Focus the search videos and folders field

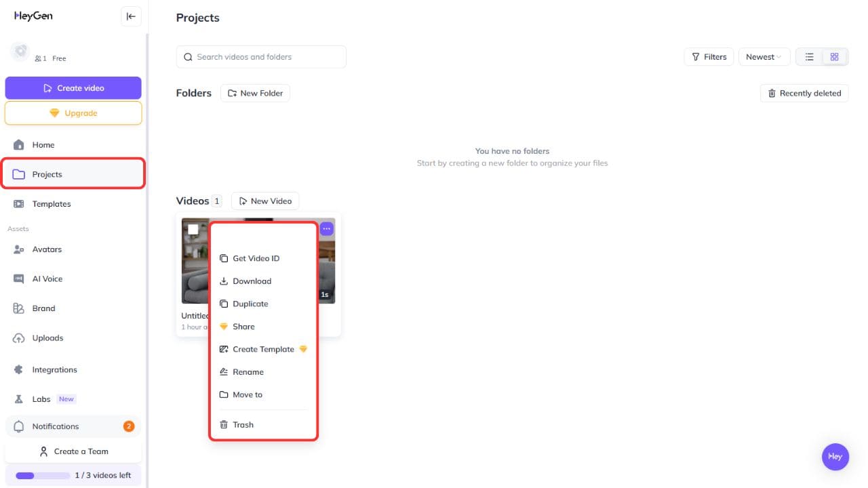point(261,57)
